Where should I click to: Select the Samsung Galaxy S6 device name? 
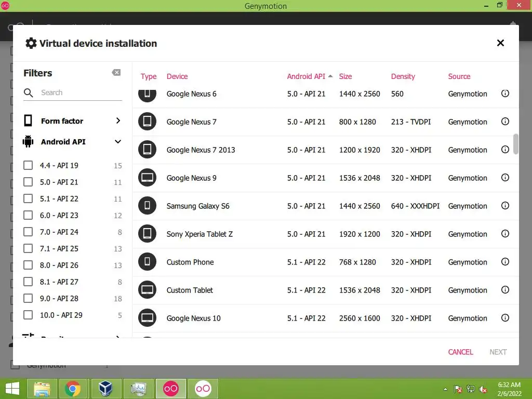pos(198,206)
